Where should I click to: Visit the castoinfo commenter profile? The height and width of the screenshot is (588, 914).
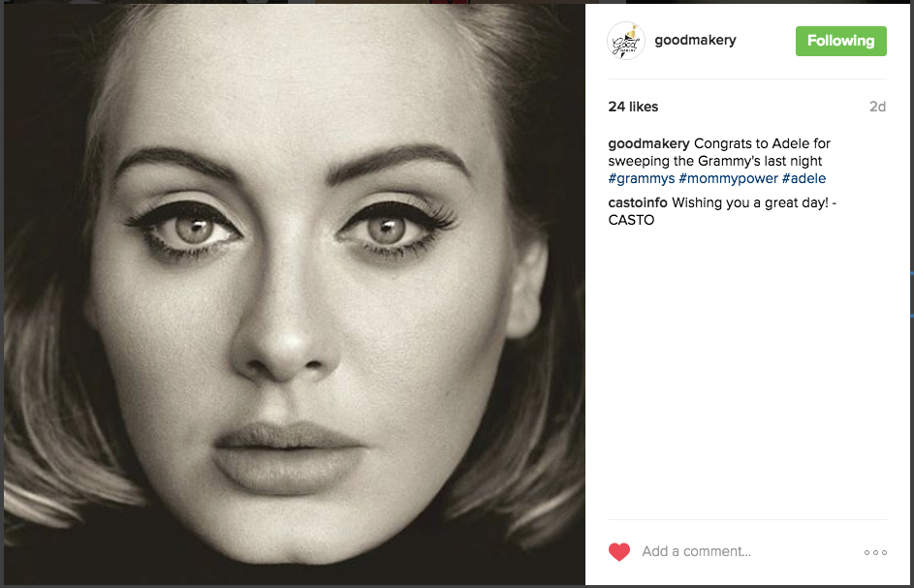coord(638,202)
